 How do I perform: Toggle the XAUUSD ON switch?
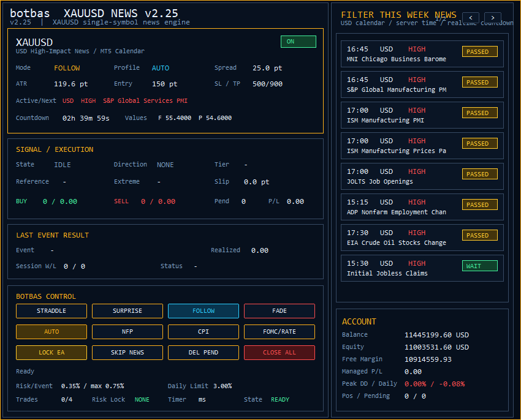click(298, 42)
